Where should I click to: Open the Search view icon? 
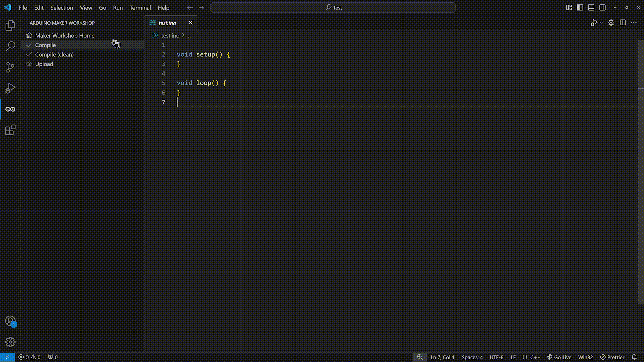[x=10, y=46]
